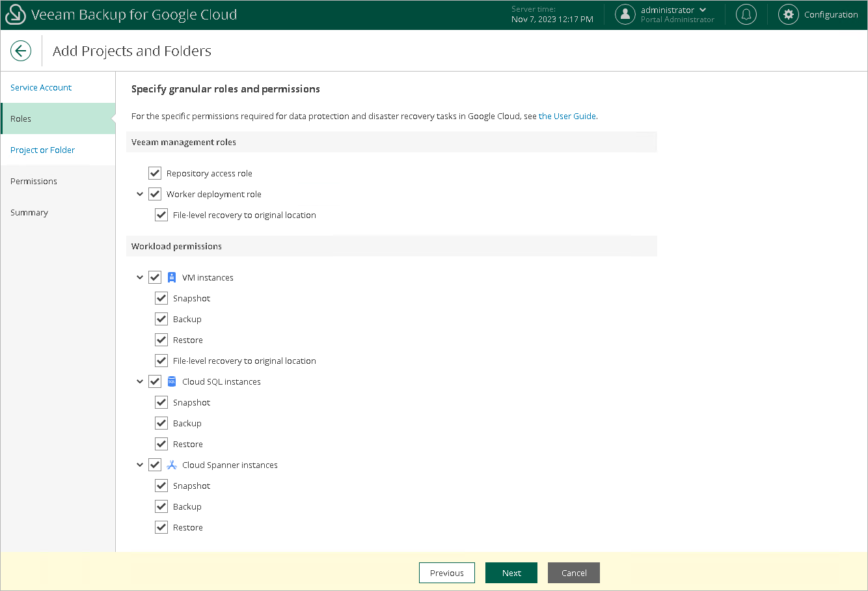Uncheck File-level recovery under Worker deployment role

click(x=161, y=215)
